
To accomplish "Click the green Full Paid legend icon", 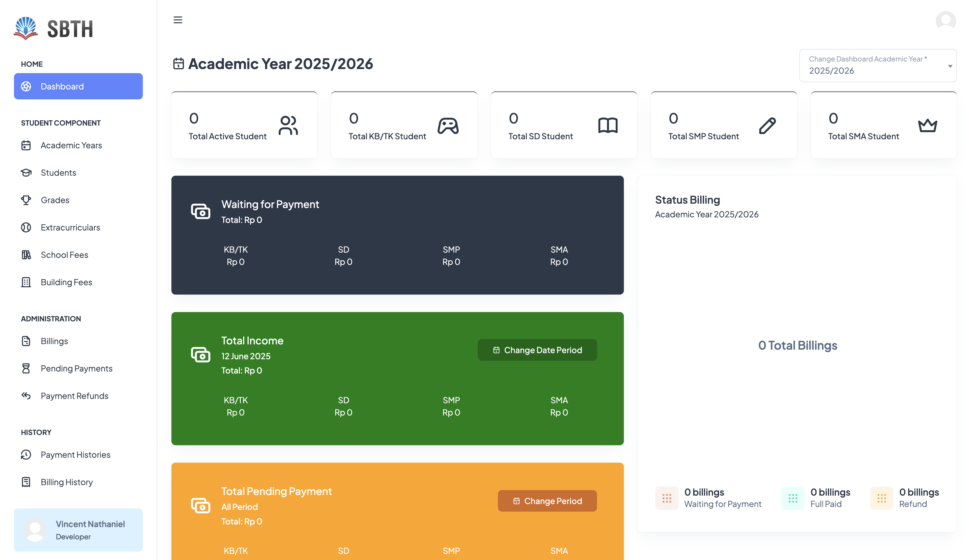I will tap(793, 498).
